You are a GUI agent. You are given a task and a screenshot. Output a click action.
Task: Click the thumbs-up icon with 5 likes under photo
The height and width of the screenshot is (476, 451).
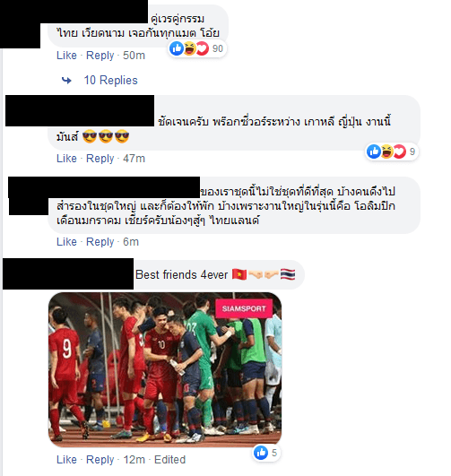pos(261,453)
